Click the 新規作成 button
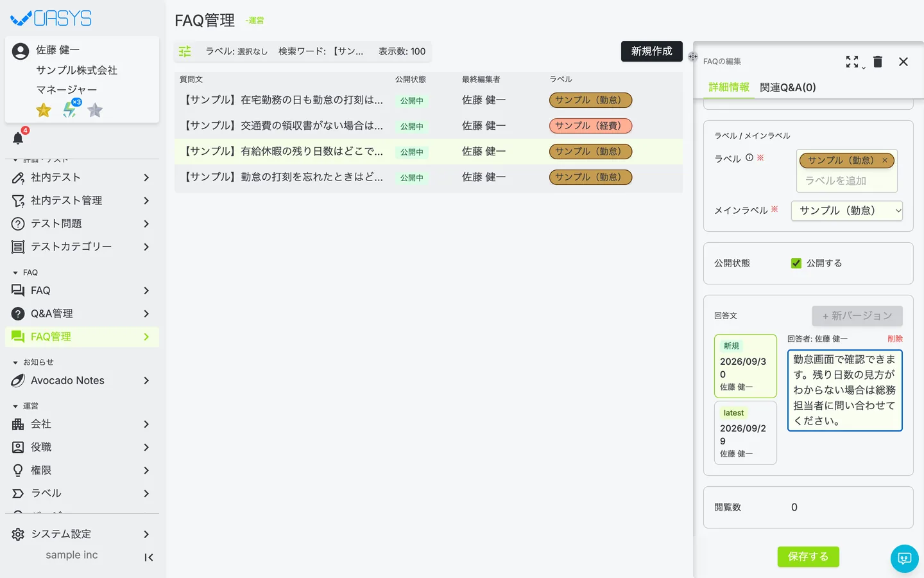Image resolution: width=924 pixels, height=578 pixels. click(x=652, y=51)
